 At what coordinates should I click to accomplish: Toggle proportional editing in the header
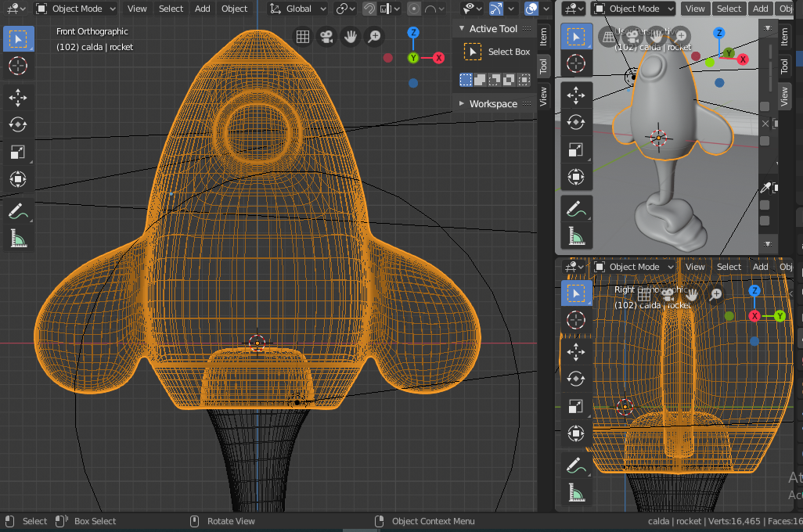pos(415,9)
